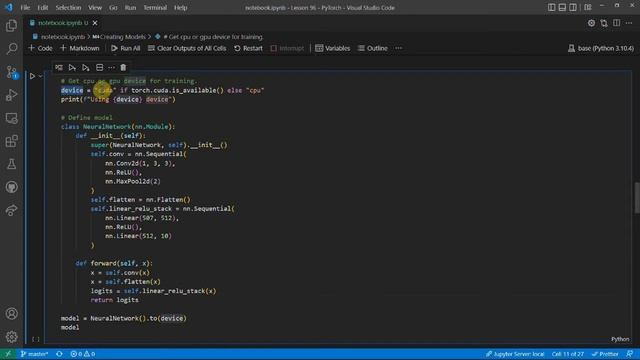This screenshot has height=360, width=640.
Task: Open the Variables panel
Action: point(333,48)
